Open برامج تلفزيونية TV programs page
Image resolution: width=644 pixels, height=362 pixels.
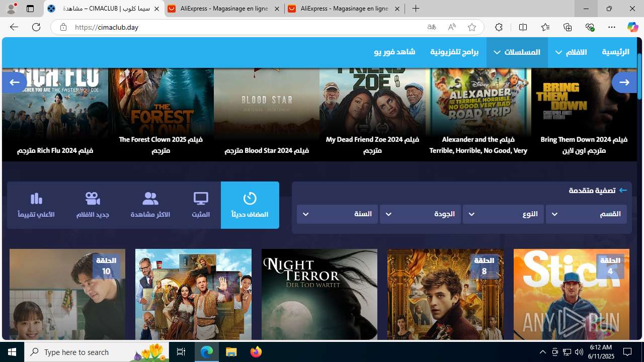click(x=454, y=52)
